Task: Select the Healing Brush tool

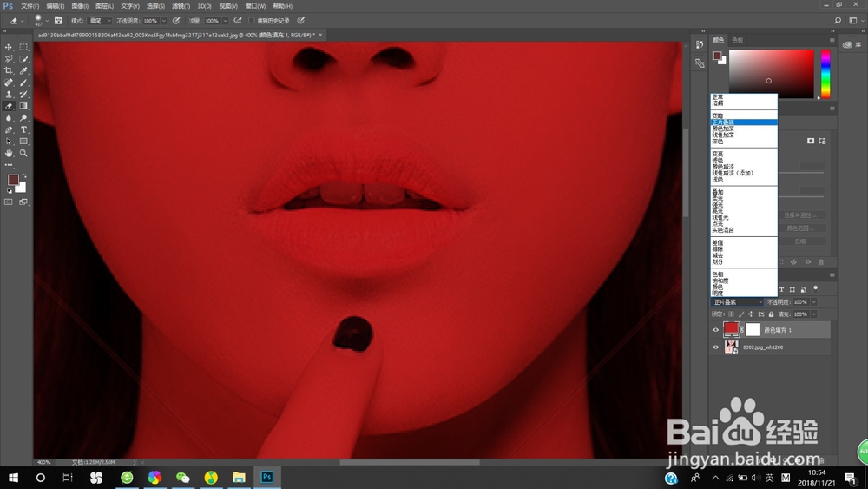Action: pos(9,83)
